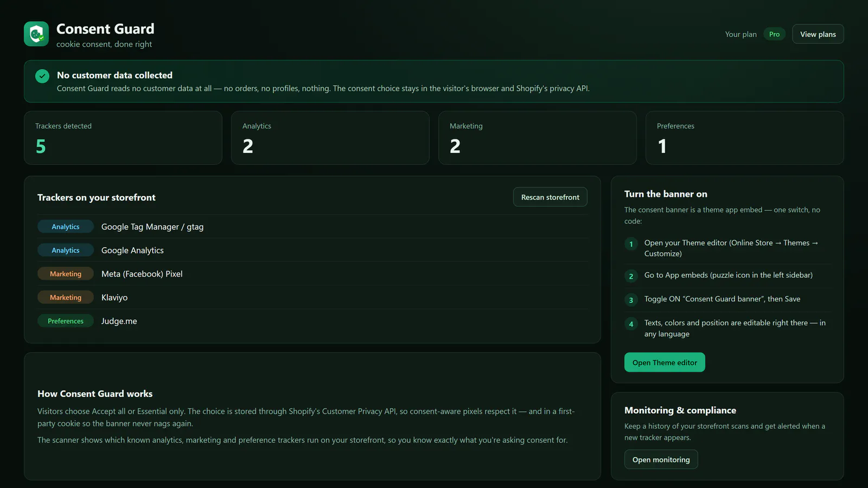Click the 'How Consent Guard works' heading
This screenshot has height=488, width=868.
95,394
